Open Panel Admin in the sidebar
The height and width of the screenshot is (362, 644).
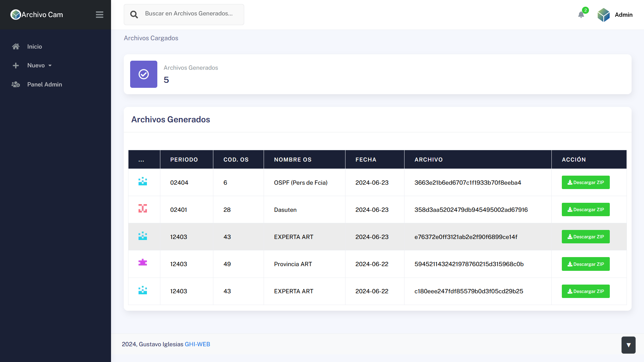pos(45,84)
